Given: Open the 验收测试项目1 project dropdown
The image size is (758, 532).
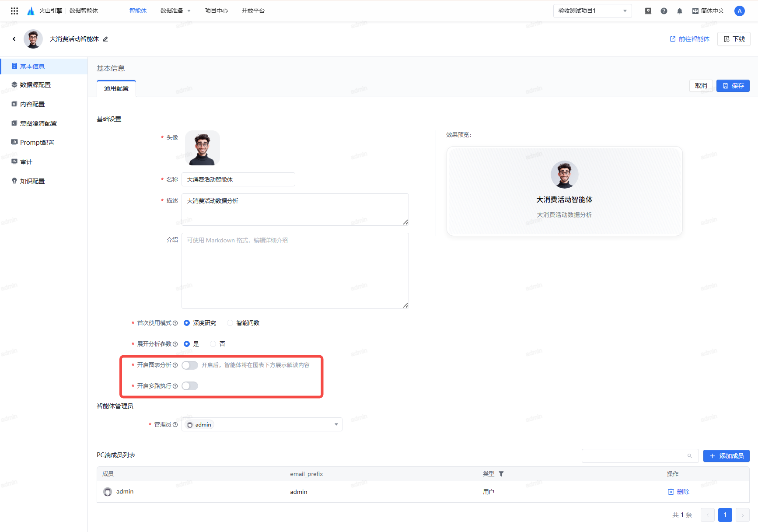Looking at the screenshot, I should [x=593, y=11].
